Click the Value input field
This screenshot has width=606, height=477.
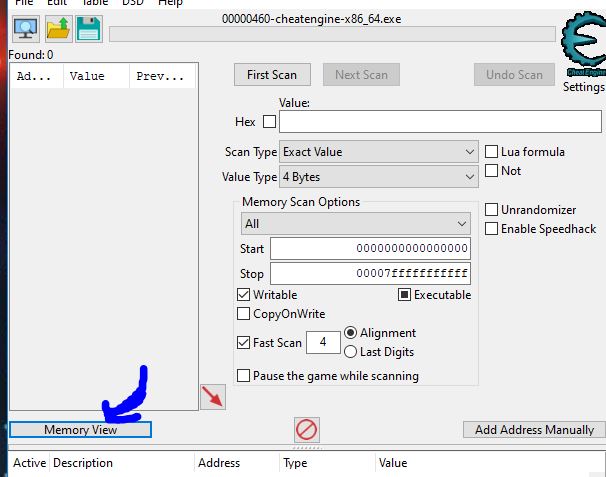pyautogui.click(x=440, y=122)
